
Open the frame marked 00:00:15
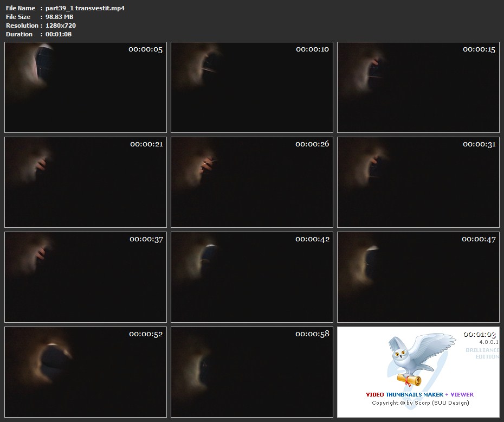point(418,87)
